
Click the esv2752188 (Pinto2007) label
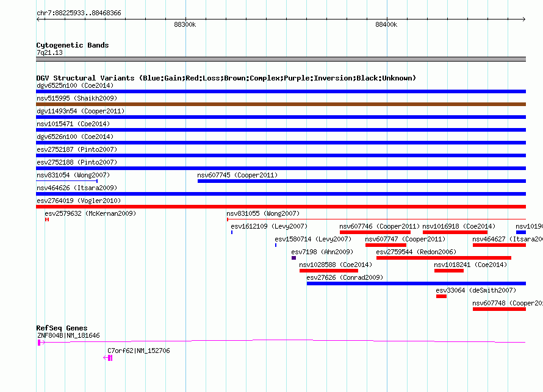77,162
